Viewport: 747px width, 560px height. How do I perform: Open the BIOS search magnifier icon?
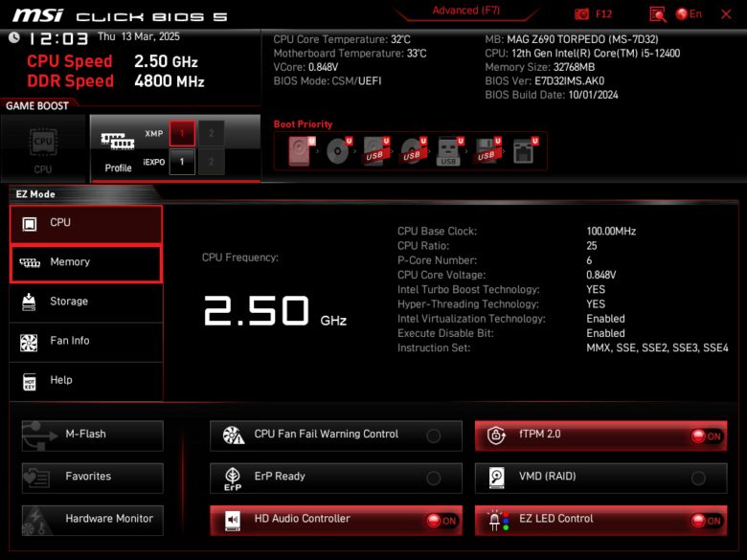657,14
